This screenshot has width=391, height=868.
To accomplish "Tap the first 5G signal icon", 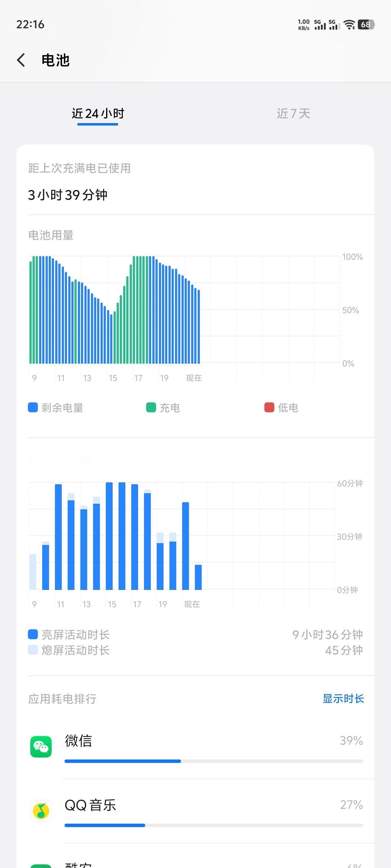I will (320, 24).
